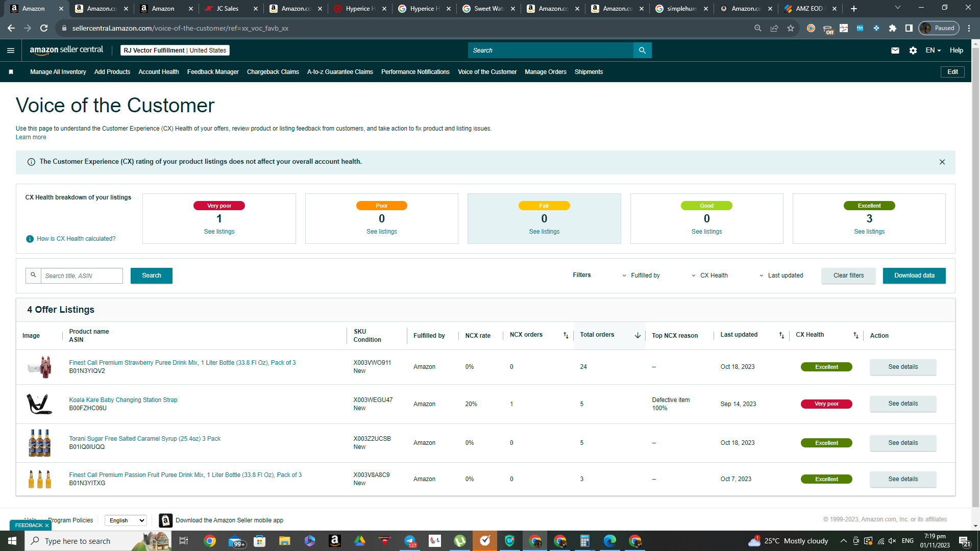Click See details for Koala Kare strap
Viewport: 980px width, 551px height.
(903, 404)
